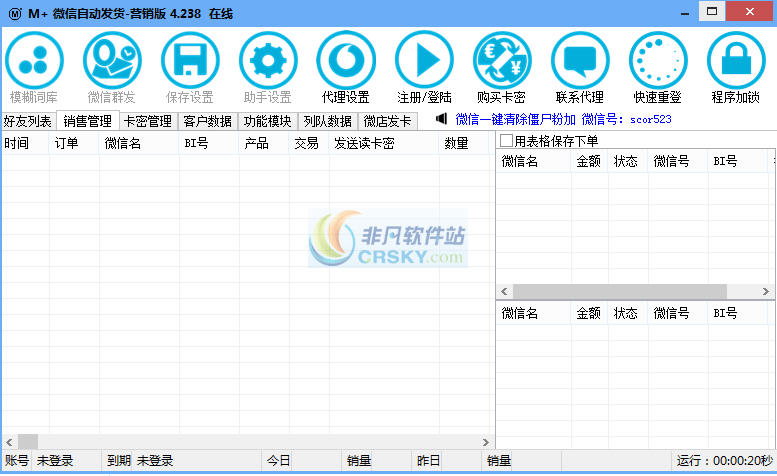Viewport: 777px width, 476px height.
Task: Open 代理设置 agent settings icon
Action: pyautogui.click(x=346, y=60)
